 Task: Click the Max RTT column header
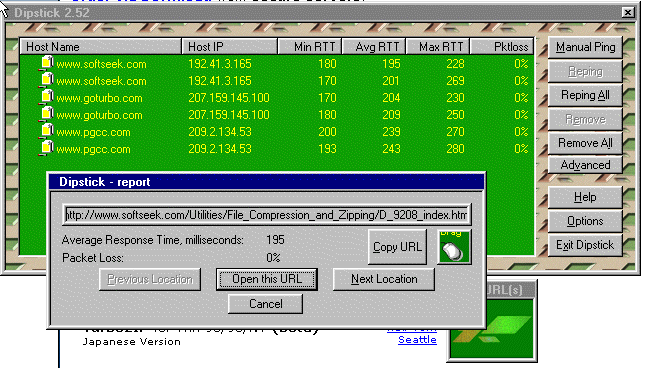(x=438, y=47)
